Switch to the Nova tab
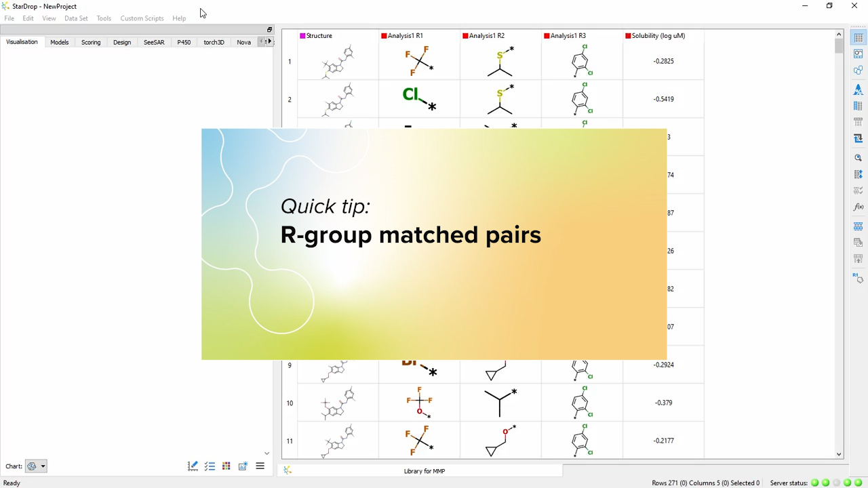The height and width of the screenshot is (488, 868). pyautogui.click(x=243, y=42)
